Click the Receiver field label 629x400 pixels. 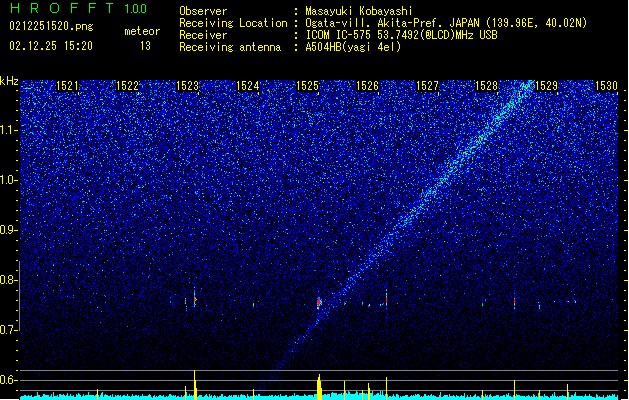click(203, 35)
